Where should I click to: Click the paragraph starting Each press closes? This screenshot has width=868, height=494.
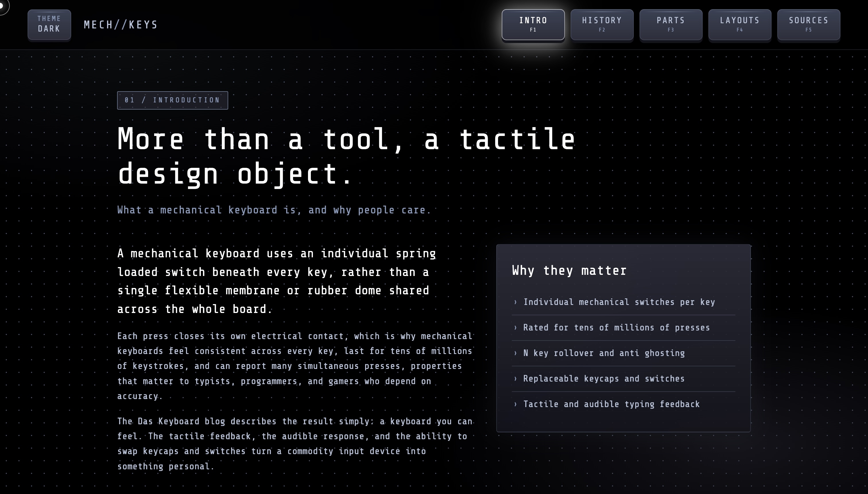point(295,366)
